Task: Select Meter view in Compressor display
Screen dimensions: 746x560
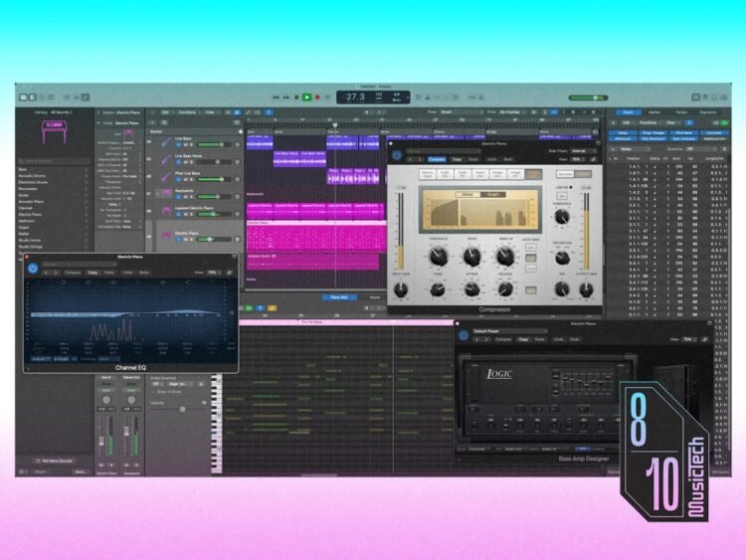Action: (x=467, y=194)
